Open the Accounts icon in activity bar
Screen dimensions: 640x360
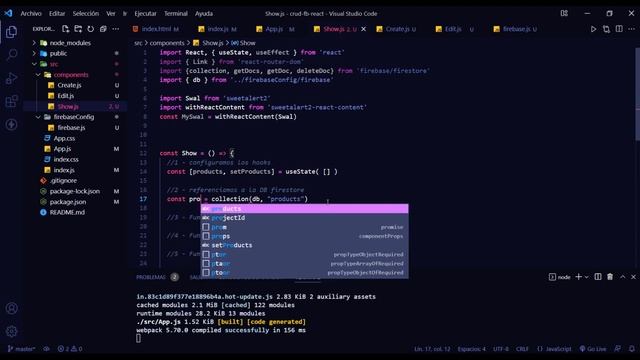tap(11, 308)
